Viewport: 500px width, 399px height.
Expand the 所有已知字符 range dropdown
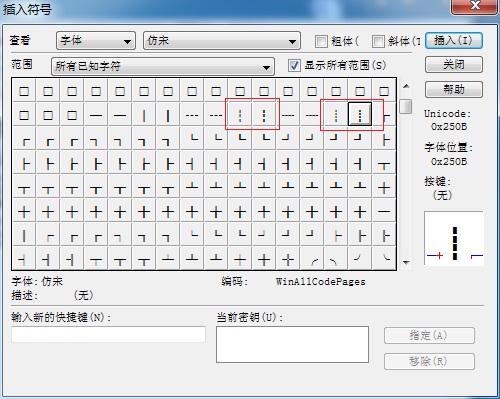(163, 66)
